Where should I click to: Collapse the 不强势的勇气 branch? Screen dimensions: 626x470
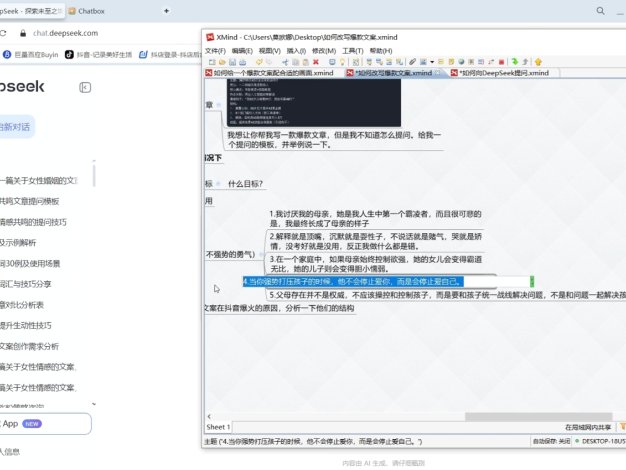point(261,254)
